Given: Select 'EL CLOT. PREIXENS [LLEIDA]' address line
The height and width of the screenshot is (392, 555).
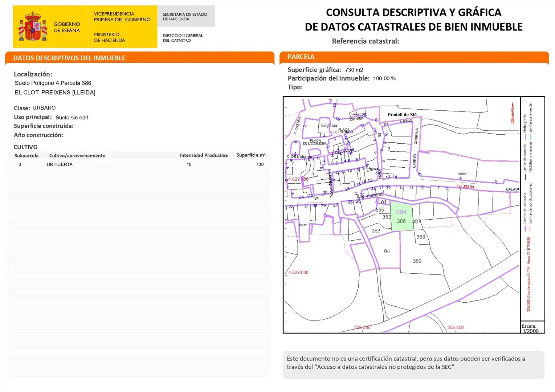Looking at the screenshot, I should click(x=55, y=93).
